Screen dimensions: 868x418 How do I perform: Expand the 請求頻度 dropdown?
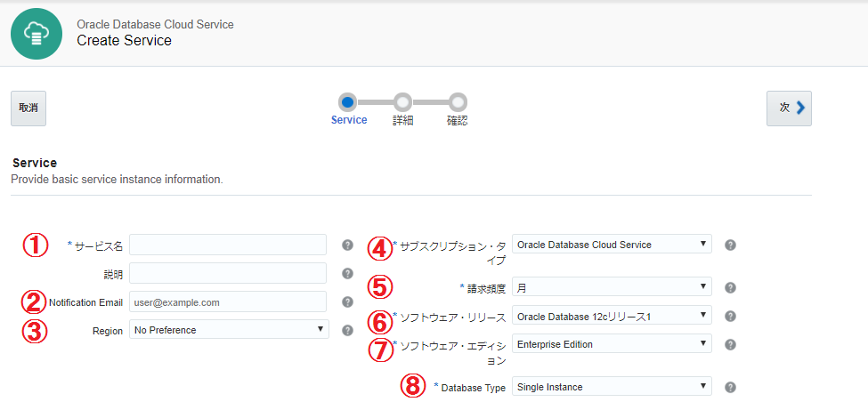tap(612, 287)
